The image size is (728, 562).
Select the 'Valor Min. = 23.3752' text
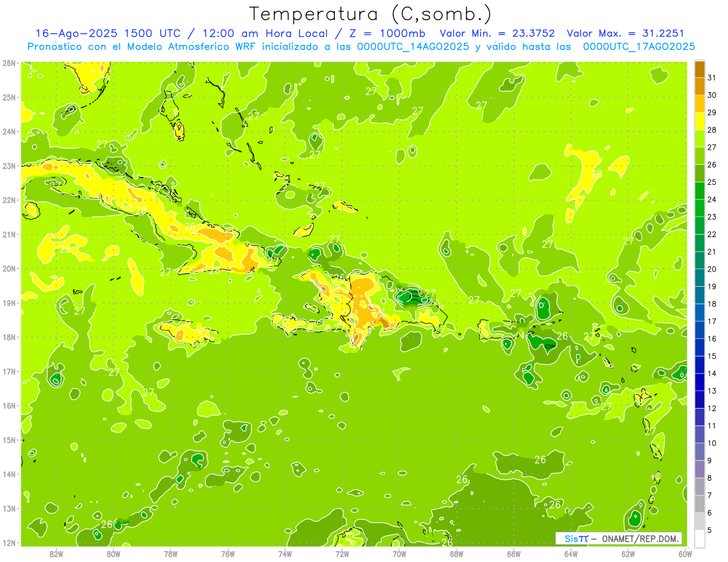click(497, 33)
